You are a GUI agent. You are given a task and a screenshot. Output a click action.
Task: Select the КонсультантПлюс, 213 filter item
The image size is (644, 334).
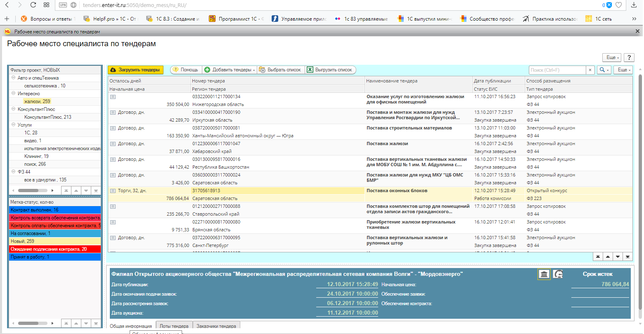tap(47, 117)
